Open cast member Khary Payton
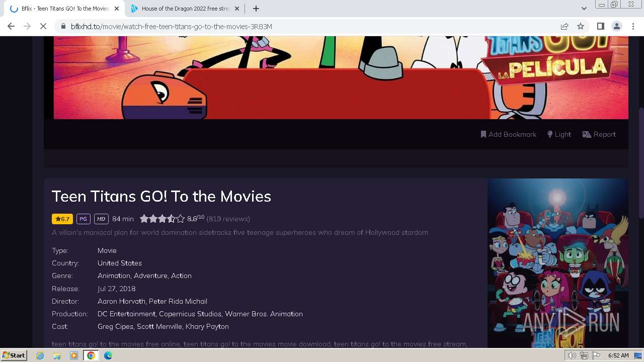Screen dimensions: 644x362 click(x=207, y=326)
